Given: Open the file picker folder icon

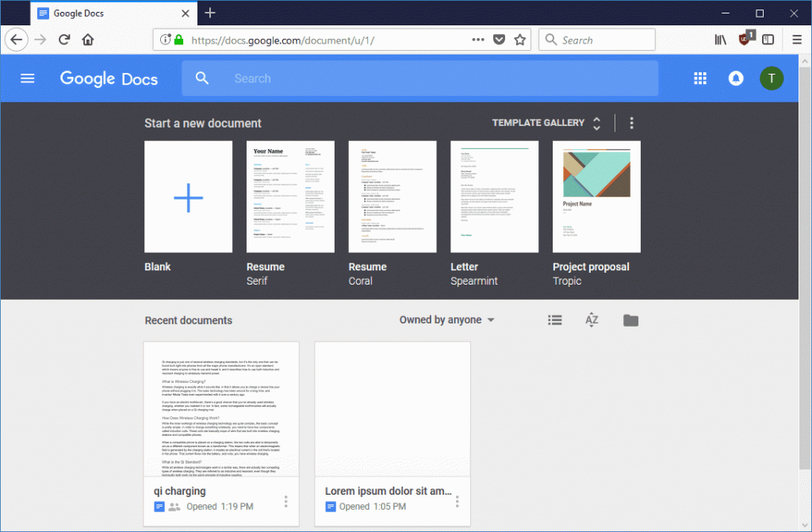Looking at the screenshot, I should coord(630,320).
